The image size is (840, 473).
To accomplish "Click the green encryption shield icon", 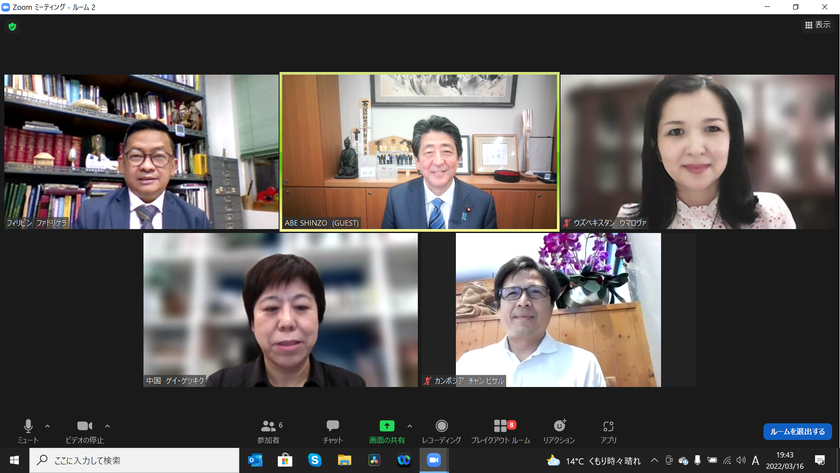I will (x=12, y=26).
